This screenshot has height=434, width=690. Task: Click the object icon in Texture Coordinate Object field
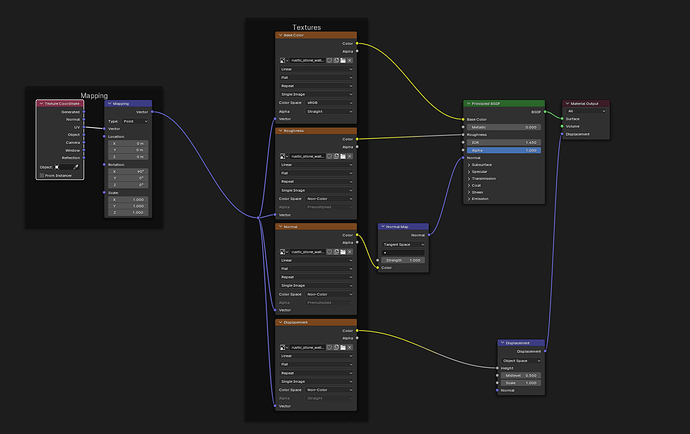[57, 167]
